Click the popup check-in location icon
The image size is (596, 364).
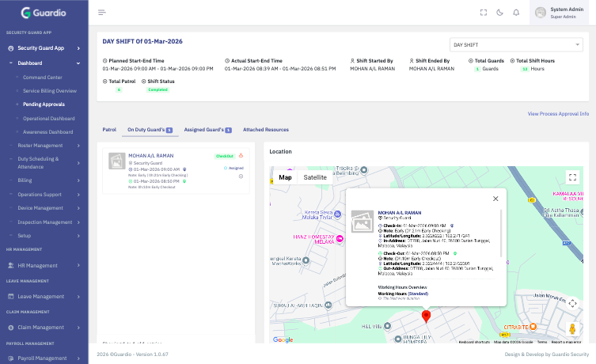452,226
